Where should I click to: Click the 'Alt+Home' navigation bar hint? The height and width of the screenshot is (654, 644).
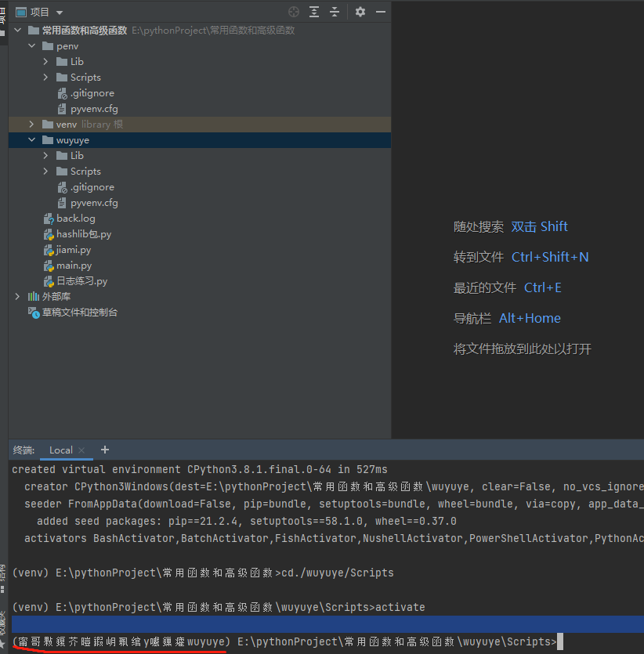tap(530, 318)
